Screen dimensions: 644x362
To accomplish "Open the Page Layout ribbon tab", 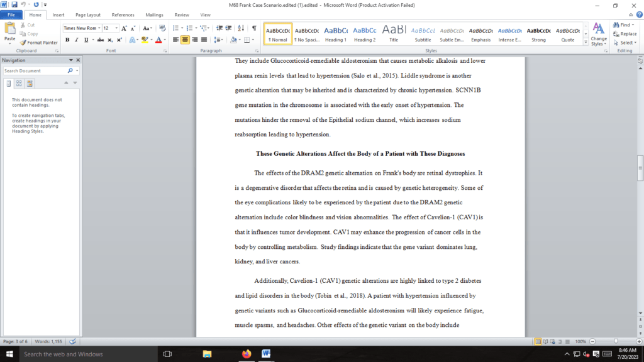I will pos(87,14).
